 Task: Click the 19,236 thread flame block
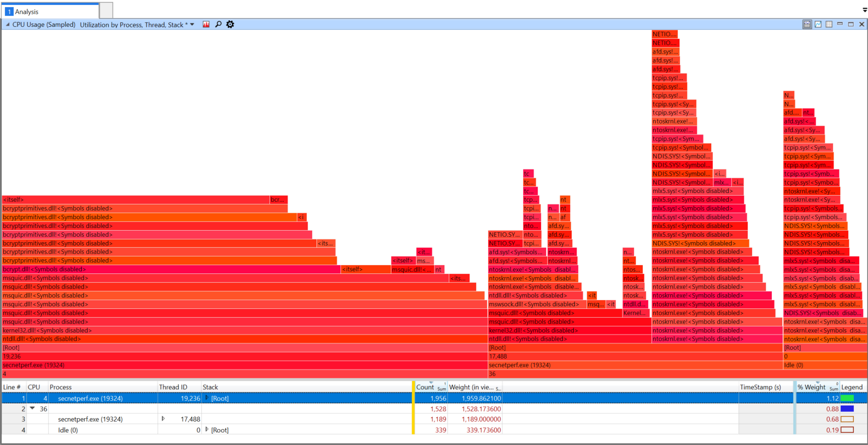[x=244, y=356]
